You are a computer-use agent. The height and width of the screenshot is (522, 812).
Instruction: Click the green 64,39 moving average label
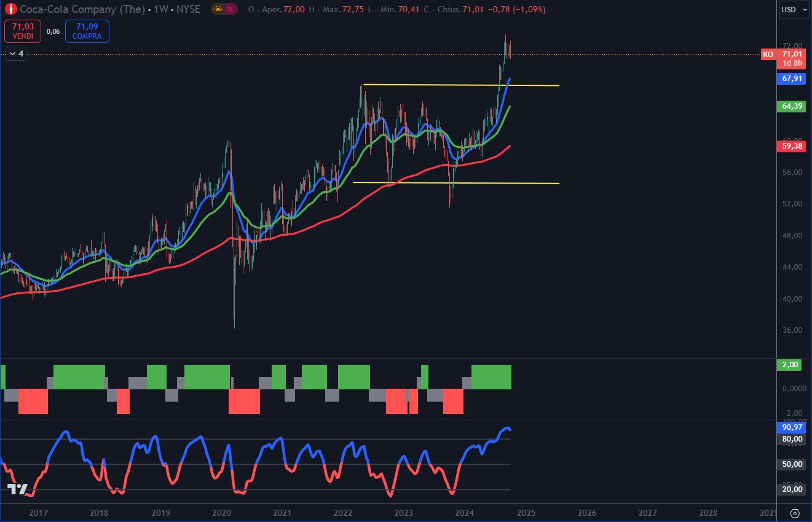coord(792,106)
